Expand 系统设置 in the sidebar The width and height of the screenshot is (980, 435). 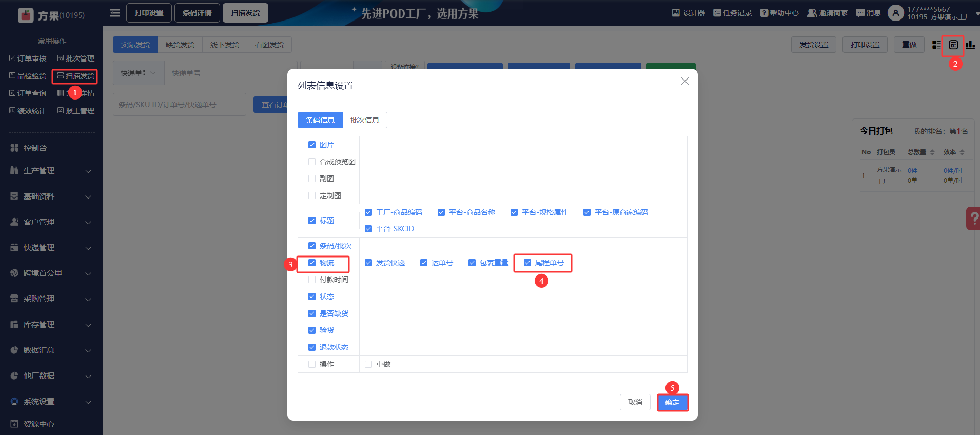point(51,401)
